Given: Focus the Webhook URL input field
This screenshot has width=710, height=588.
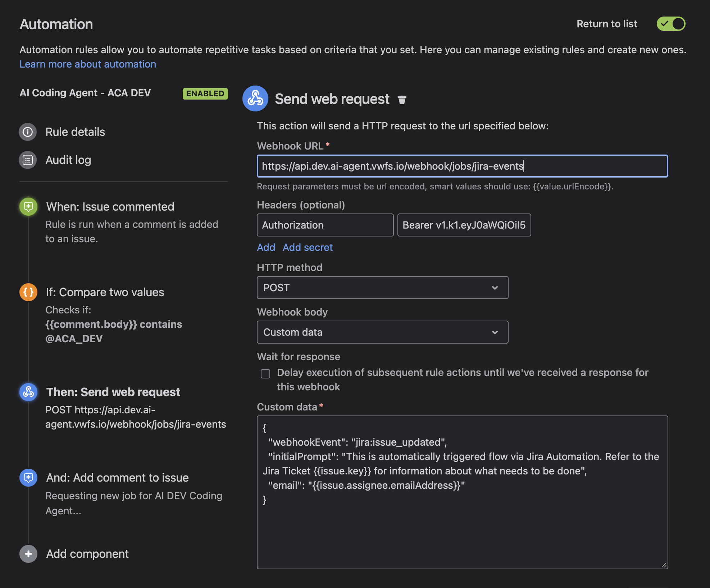Looking at the screenshot, I should (x=463, y=166).
